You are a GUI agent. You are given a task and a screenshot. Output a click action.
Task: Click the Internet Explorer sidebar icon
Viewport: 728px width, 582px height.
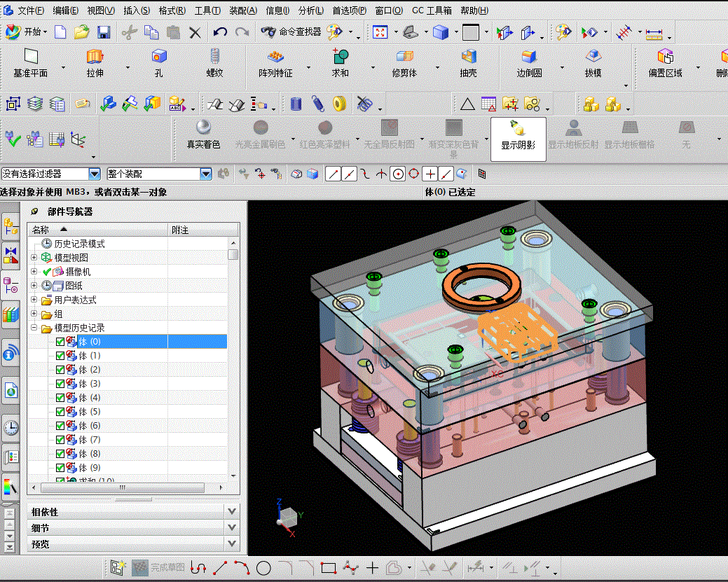tap(11, 391)
